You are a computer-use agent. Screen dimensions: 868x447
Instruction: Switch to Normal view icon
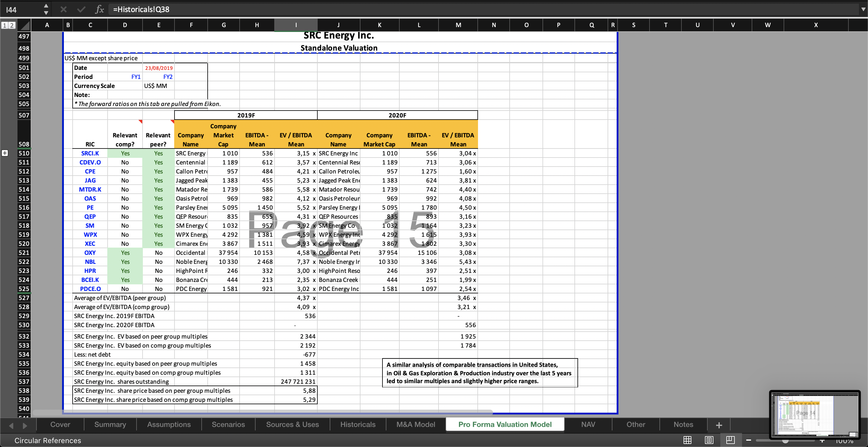coord(687,440)
